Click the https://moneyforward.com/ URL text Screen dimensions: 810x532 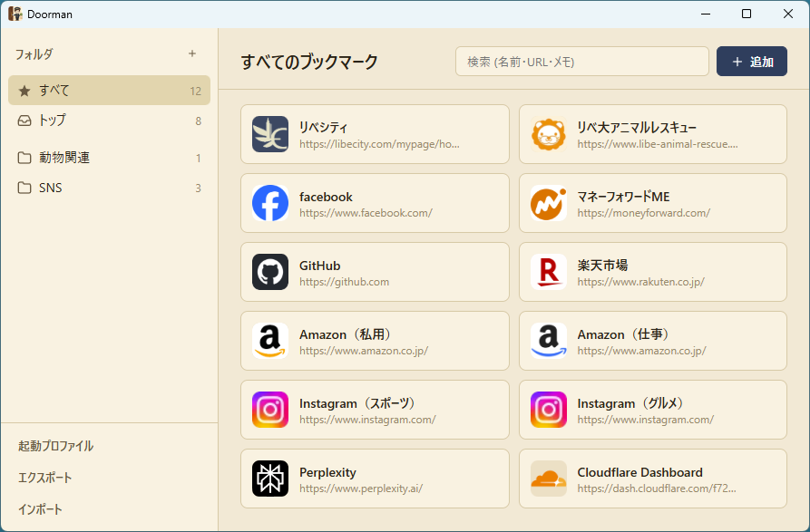644,213
